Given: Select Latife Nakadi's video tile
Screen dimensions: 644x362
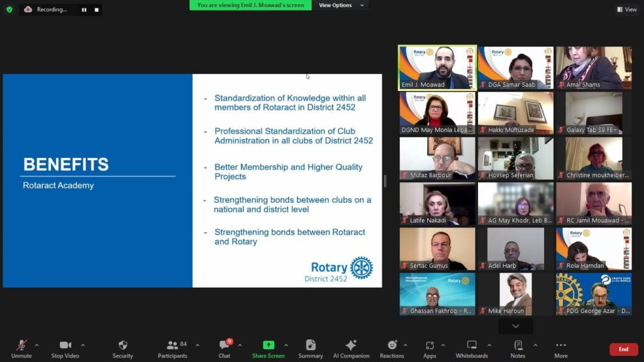Looking at the screenshot, I should point(438,204).
